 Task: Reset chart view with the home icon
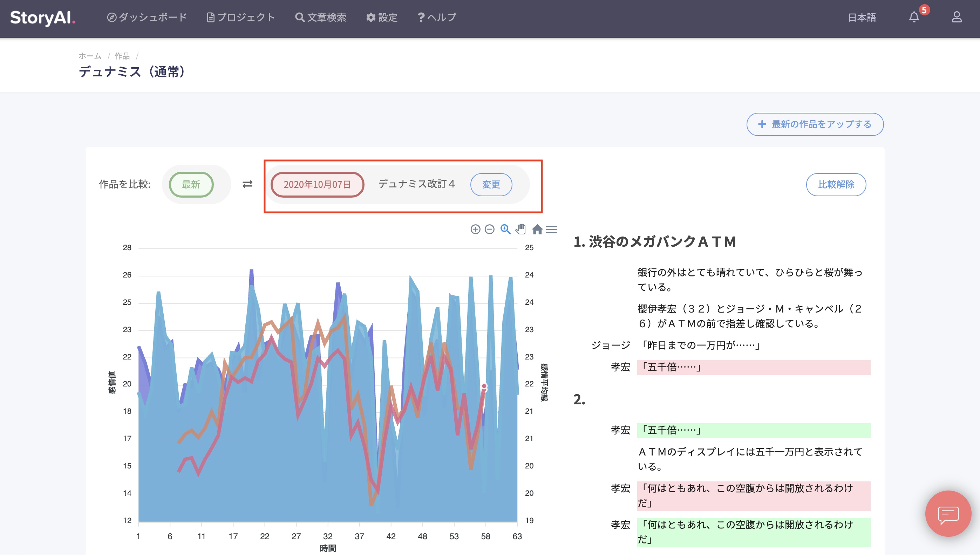537,230
